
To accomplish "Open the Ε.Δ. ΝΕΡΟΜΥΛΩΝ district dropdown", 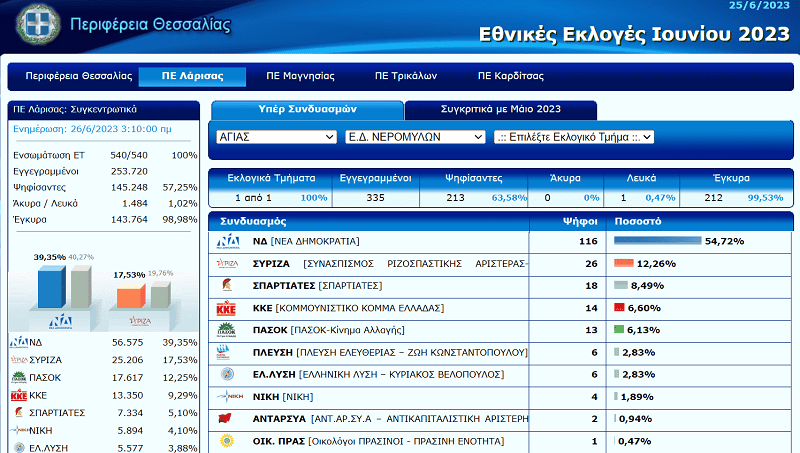I will (415, 137).
